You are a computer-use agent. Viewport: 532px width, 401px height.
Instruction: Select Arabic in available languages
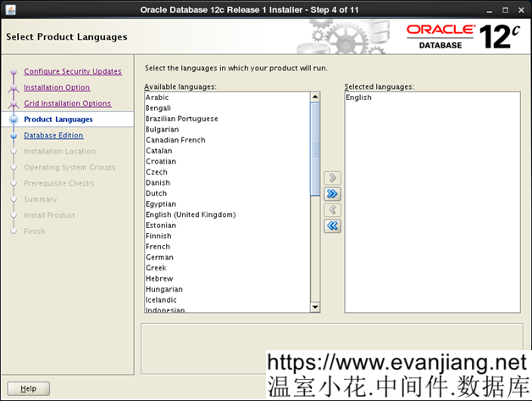[158, 97]
